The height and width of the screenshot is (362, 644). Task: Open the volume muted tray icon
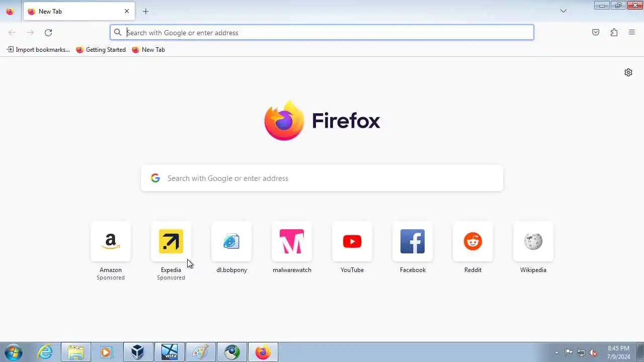coord(594,352)
